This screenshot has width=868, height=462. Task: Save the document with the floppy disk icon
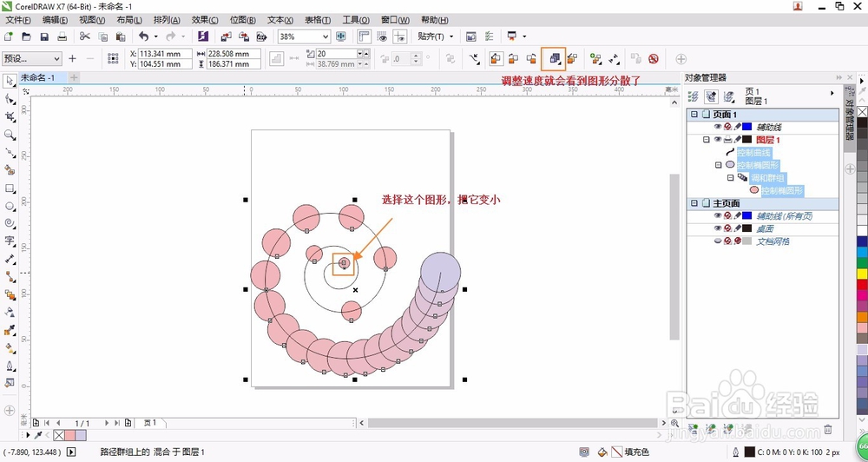[44, 36]
